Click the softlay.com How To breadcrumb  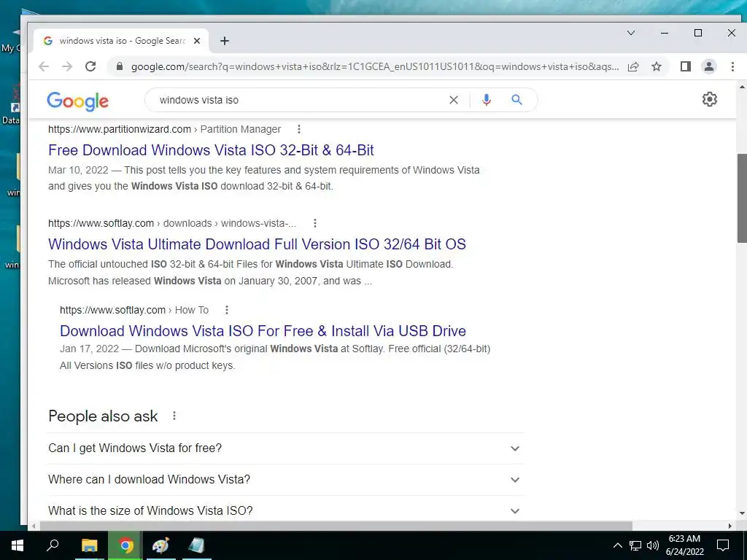(x=134, y=310)
